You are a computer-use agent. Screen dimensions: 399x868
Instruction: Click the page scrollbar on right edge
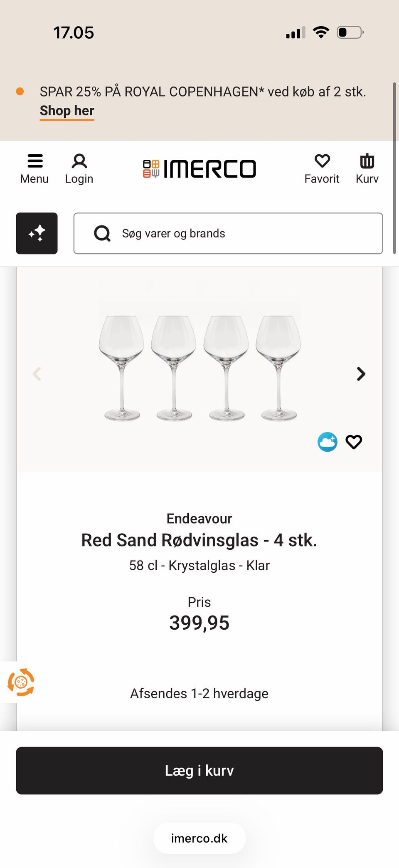394,166
